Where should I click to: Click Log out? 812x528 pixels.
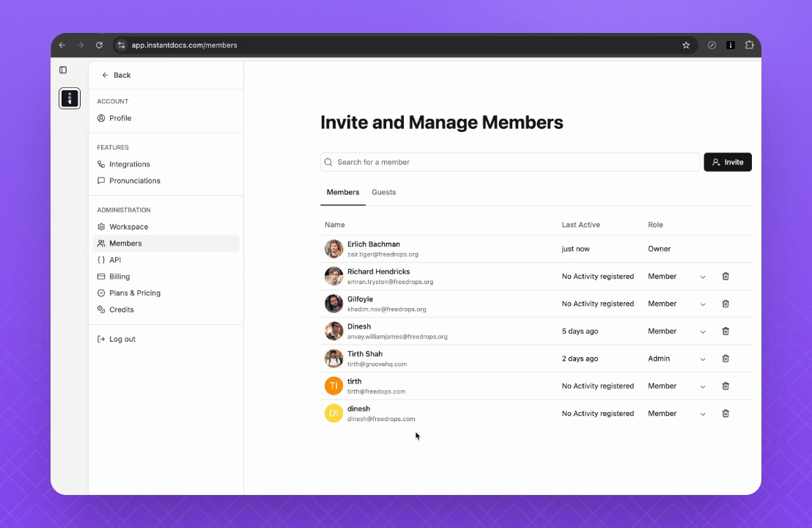click(117, 340)
